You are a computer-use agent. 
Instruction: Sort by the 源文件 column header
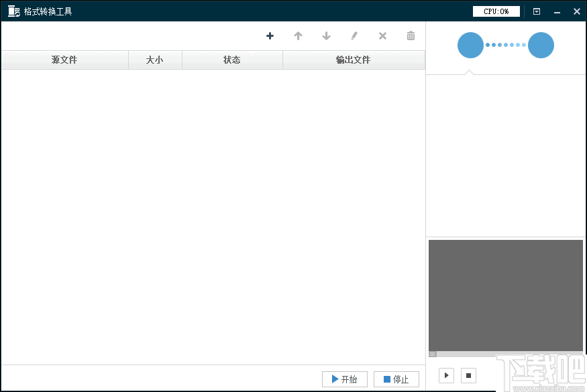point(65,60)
